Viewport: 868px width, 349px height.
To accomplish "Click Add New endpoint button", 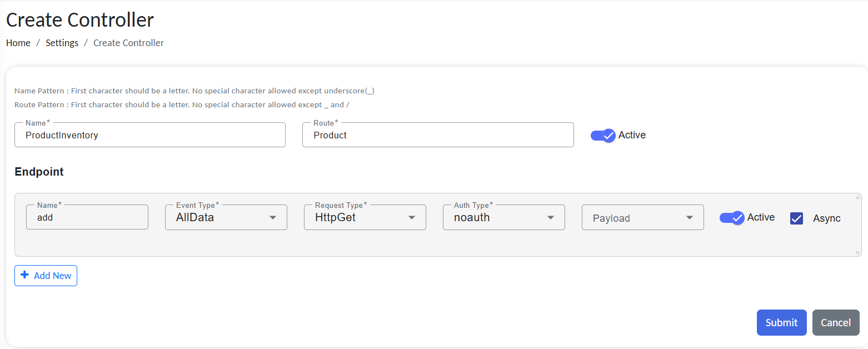I will [46, 276].
